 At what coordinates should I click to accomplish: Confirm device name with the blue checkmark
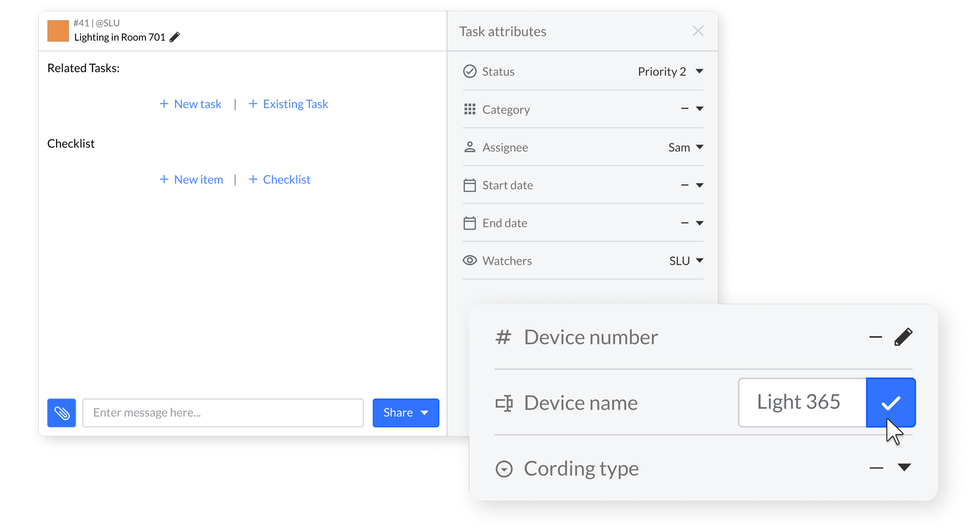tap(891, 403)
